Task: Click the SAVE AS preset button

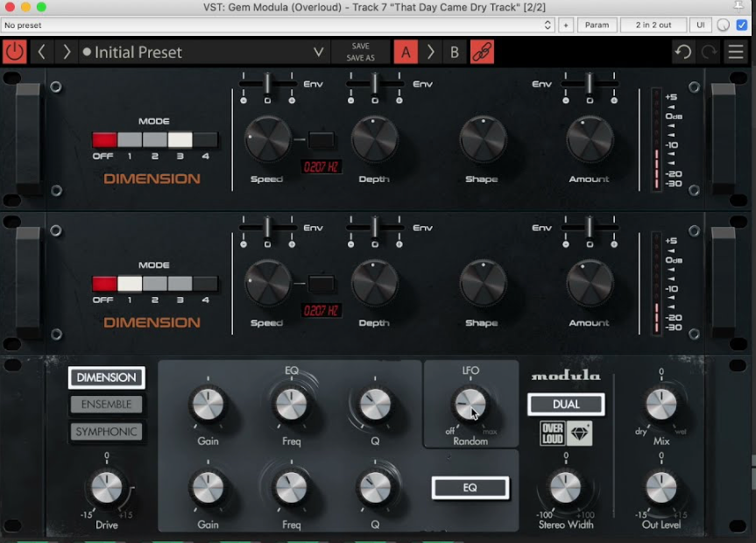Action: pos(360,58)
